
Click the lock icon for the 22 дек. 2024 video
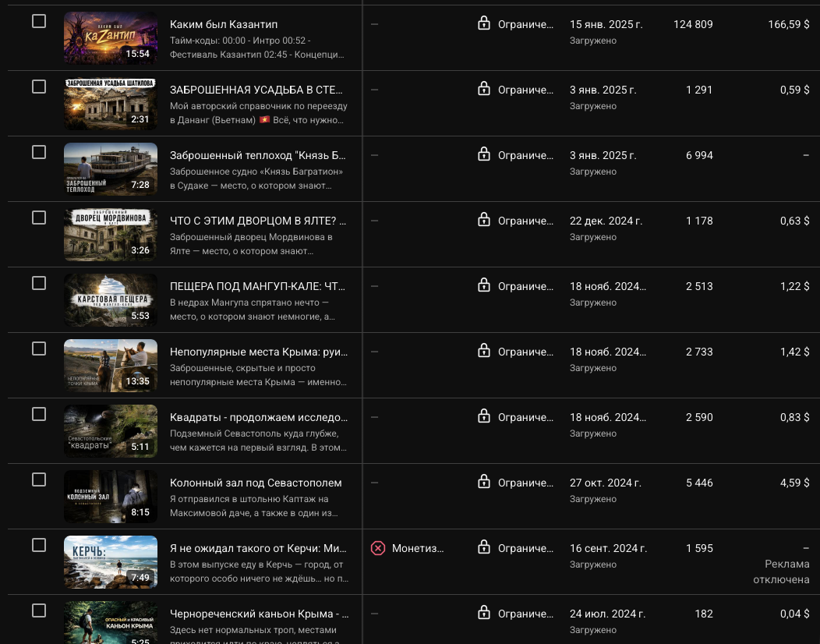pyautogui.click(x=484, y=220)
